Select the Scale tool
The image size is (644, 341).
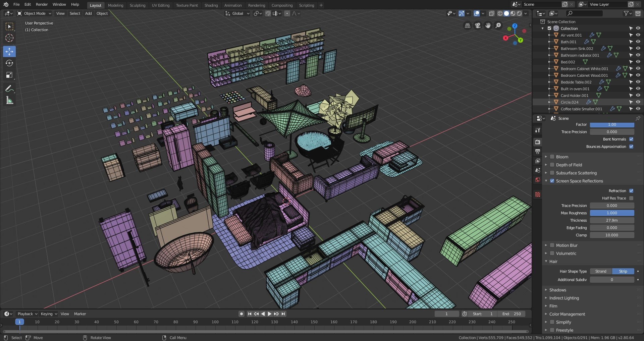pyautogui.click(x=9, y=75)
